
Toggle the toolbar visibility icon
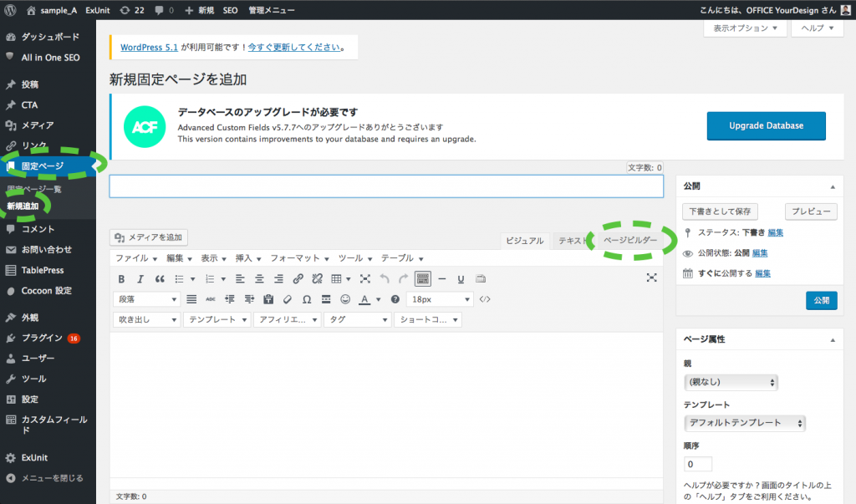click(423, 279)
